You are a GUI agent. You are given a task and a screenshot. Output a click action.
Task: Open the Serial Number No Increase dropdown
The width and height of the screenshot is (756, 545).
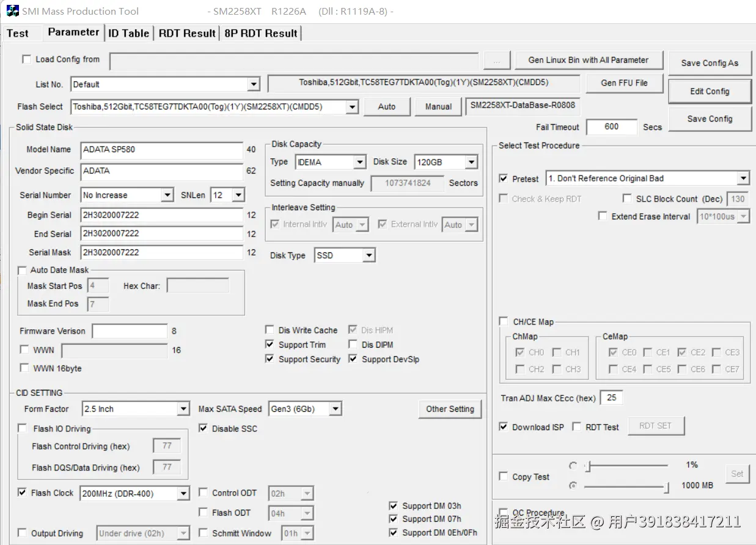click(x=127, y=196)
